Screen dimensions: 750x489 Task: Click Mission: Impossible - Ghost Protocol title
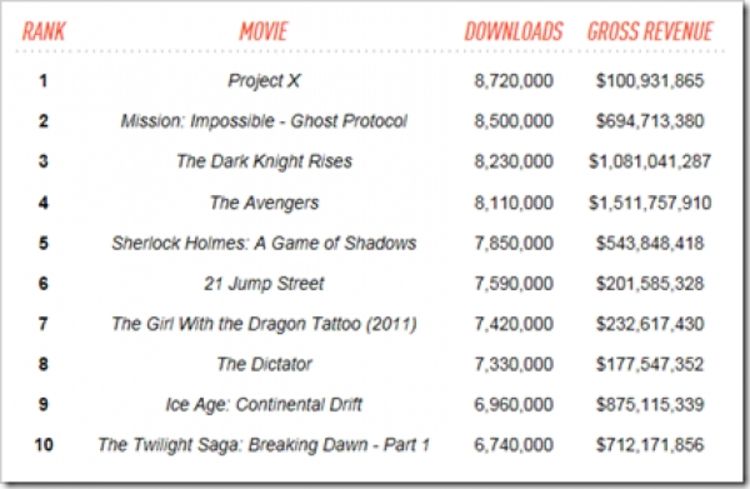(264, 121)
